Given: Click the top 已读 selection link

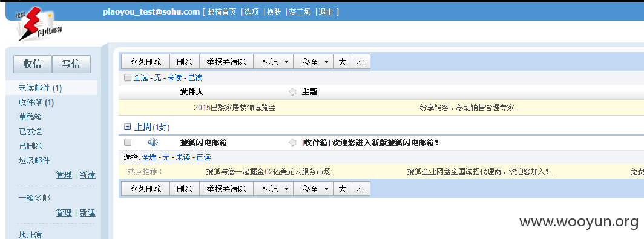Looking at the screenshot, I should point(195,77).
